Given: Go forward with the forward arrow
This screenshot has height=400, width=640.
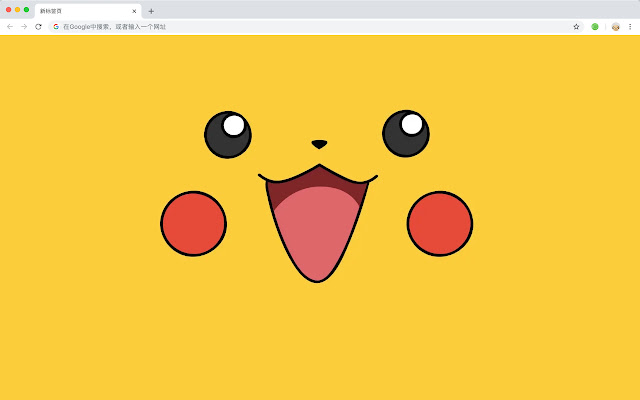Looking at the screenshot, I should click(x=24, y=27).
